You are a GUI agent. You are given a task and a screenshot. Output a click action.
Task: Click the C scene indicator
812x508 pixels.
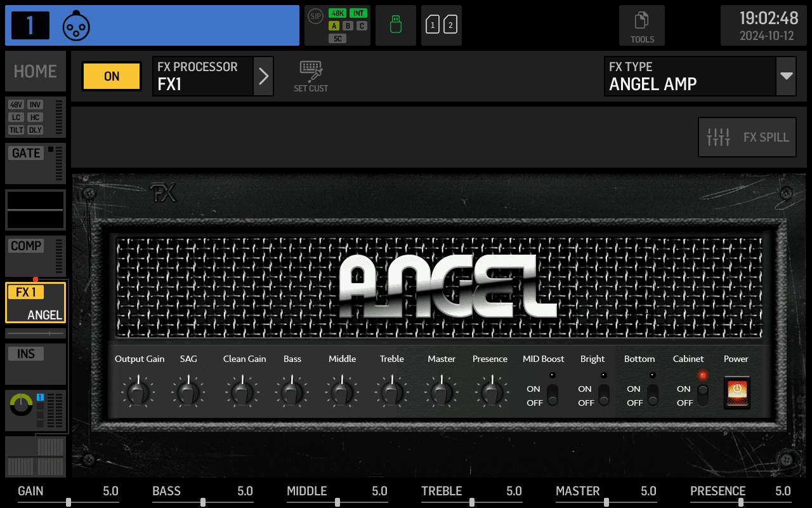point(362,26)
